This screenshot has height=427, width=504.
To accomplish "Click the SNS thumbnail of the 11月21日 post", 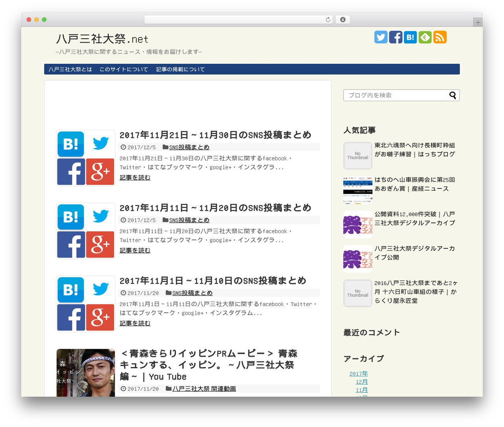I will (86, 158).
